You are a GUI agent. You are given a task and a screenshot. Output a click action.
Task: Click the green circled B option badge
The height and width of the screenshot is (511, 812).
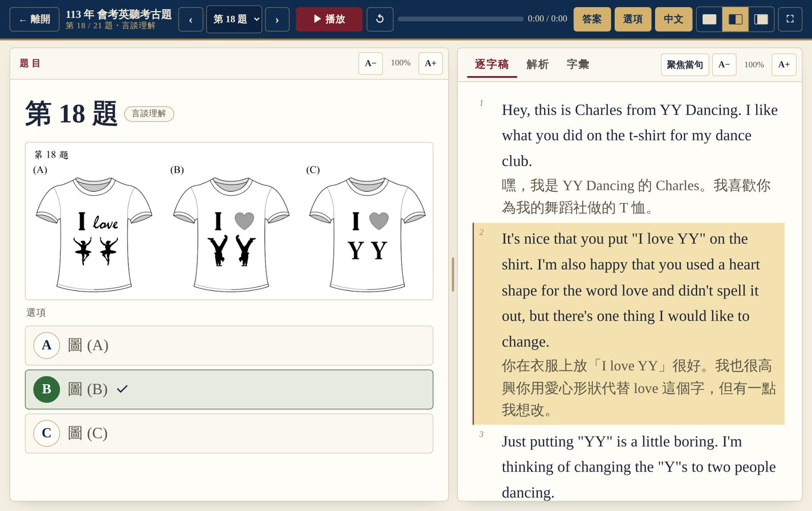(x=47, y=389)
